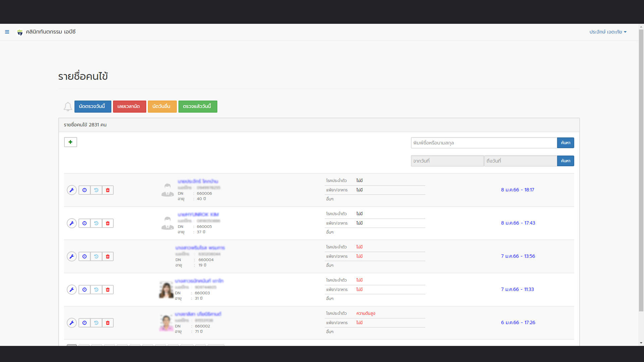Toggle the hamburger sidebar menu

pos(7,32)
